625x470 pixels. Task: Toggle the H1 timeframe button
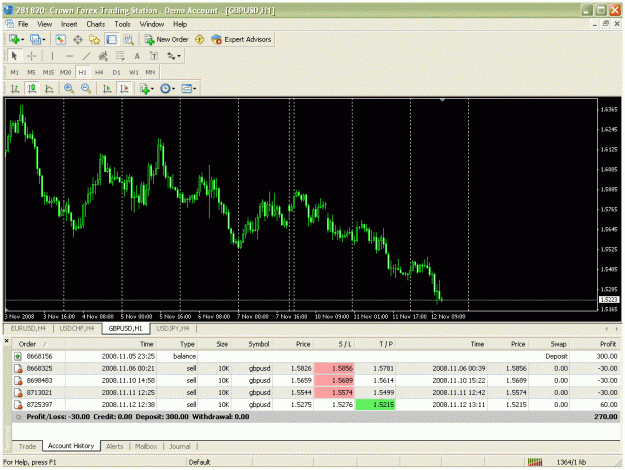click(83, 72)
